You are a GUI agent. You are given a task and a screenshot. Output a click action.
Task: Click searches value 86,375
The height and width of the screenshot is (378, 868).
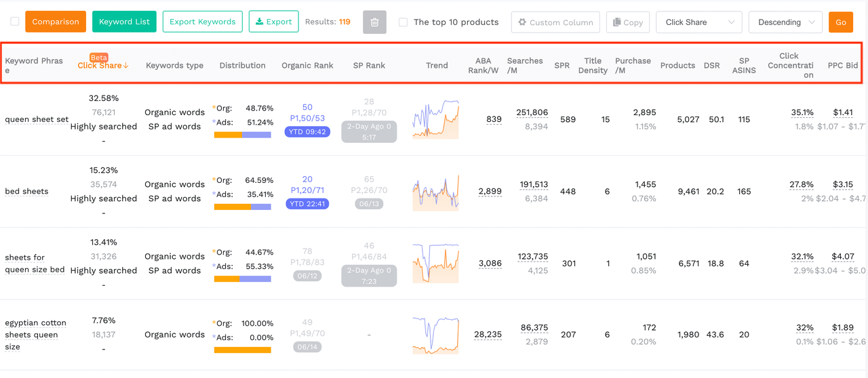(534, 328)
